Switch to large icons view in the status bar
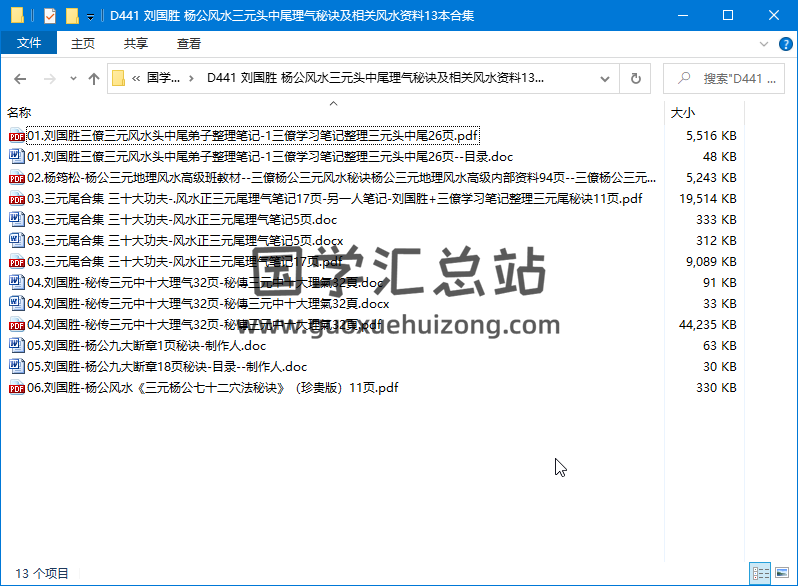The width and height of the screenshot is (798, 586). pyautogui.click(x=782, y=573)
